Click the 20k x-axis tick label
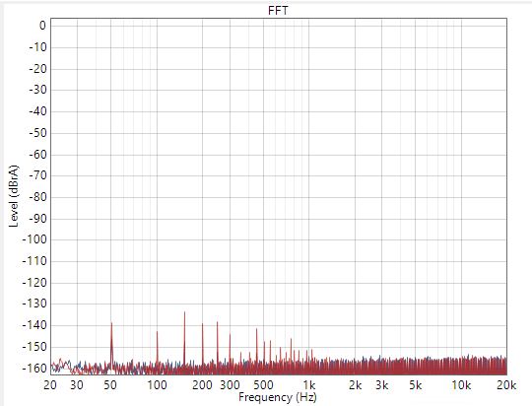 pos(506,385)
